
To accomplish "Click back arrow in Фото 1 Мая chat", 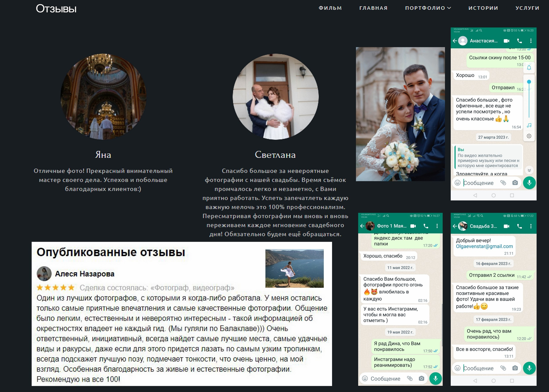I will (x=362, y=226).
